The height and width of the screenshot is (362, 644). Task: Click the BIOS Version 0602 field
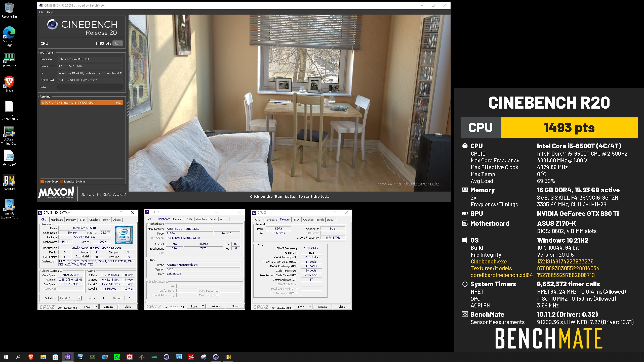203,269
